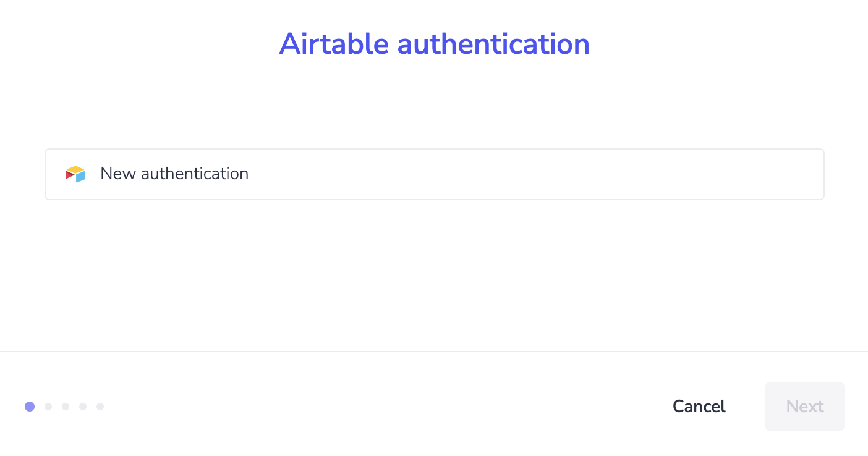The height and width of the screenshot is (456, 868).
Task: Select the New authentication option
Action: [434, 174]
